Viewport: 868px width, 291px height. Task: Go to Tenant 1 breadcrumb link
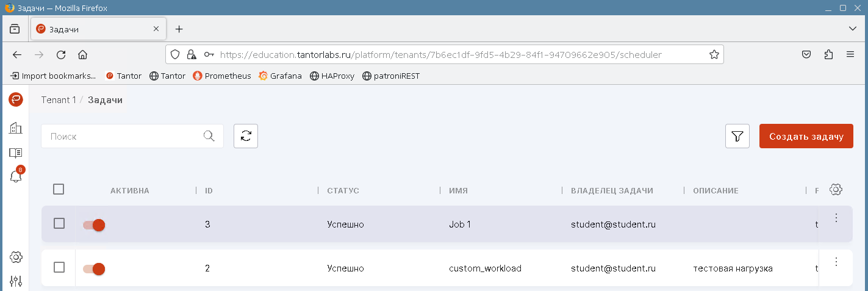[x=59, y=100]
